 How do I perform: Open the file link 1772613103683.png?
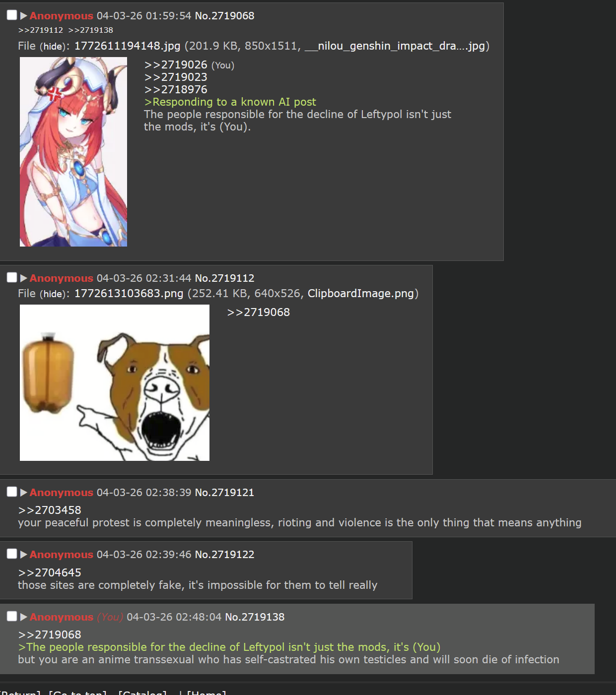129,293
